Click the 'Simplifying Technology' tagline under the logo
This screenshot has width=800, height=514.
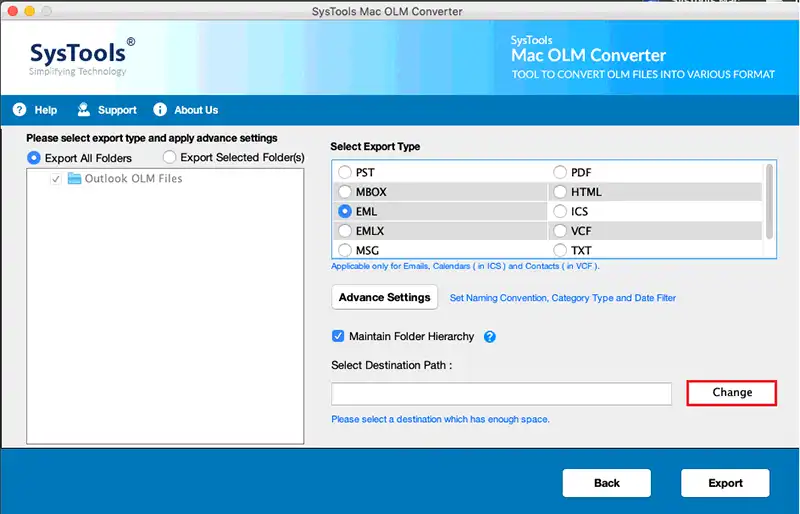78,71
